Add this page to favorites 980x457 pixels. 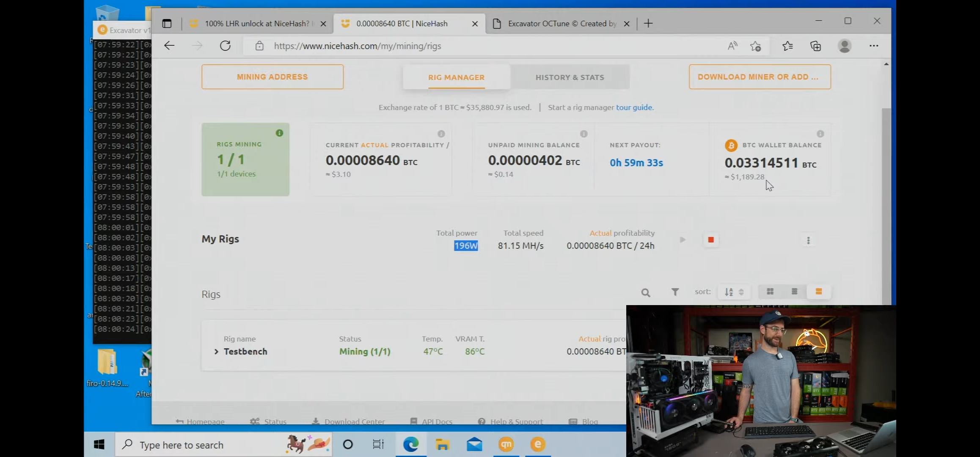pos(756,46)
